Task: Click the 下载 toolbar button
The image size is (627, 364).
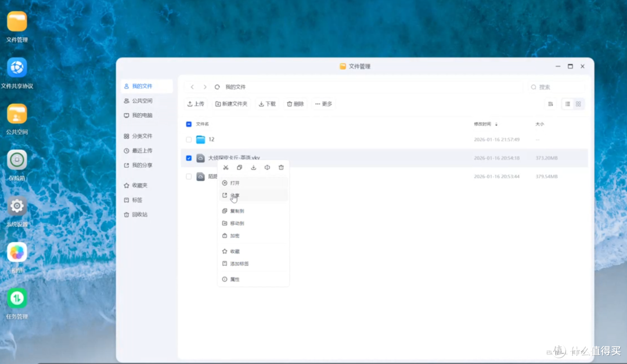Action: [267, 104]
